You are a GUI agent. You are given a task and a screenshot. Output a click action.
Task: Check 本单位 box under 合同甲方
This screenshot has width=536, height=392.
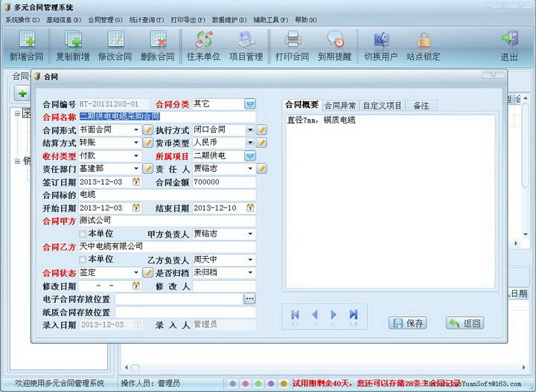pyautogui.click(x=83, y=234)
